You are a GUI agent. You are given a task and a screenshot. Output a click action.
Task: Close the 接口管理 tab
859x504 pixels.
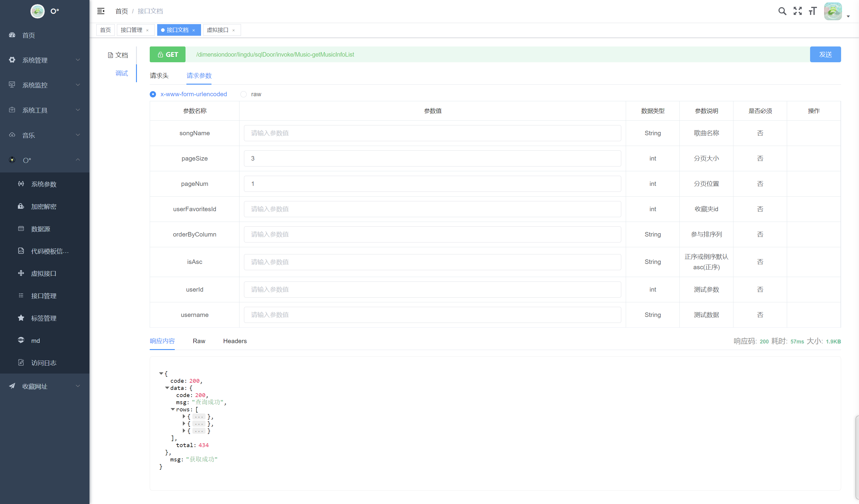click(x=148, y=30)
